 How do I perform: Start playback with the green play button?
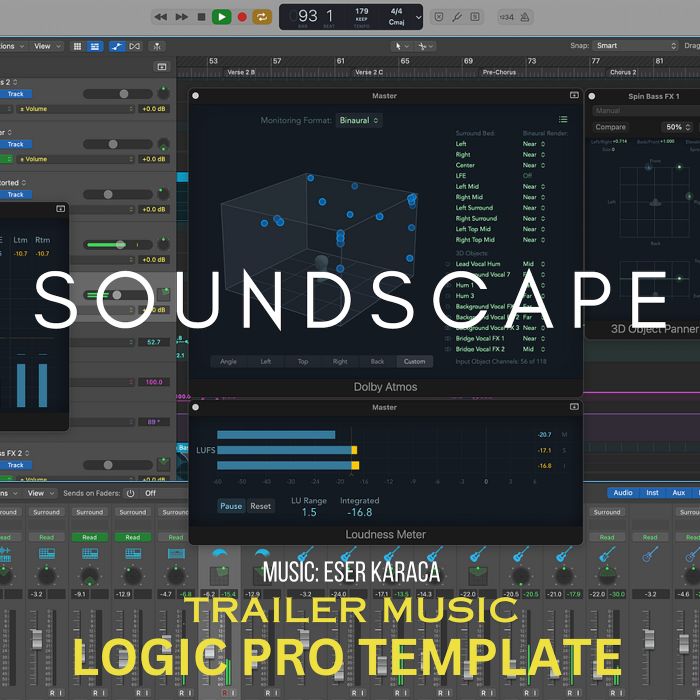point(221,17)
